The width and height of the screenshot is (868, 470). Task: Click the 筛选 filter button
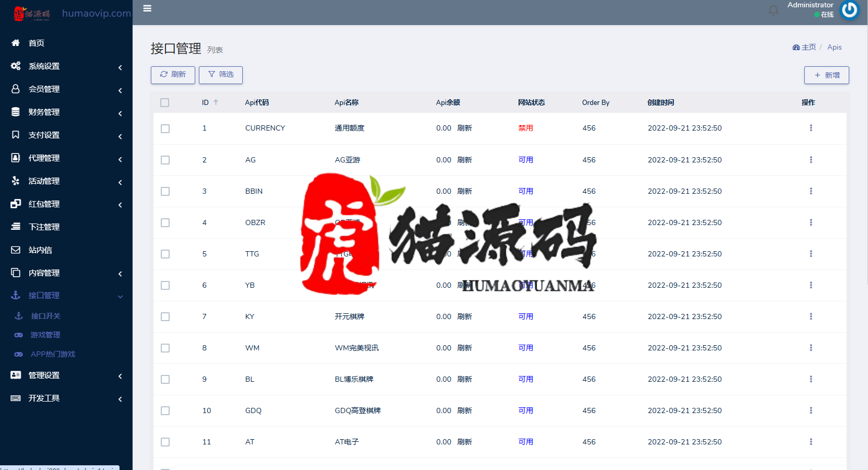click(x=221, y=75)
